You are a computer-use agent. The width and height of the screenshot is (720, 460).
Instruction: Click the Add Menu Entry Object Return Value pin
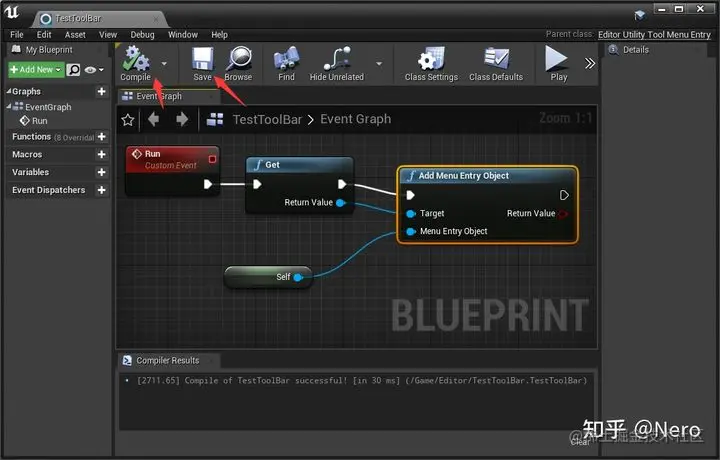tap(563, 213)
